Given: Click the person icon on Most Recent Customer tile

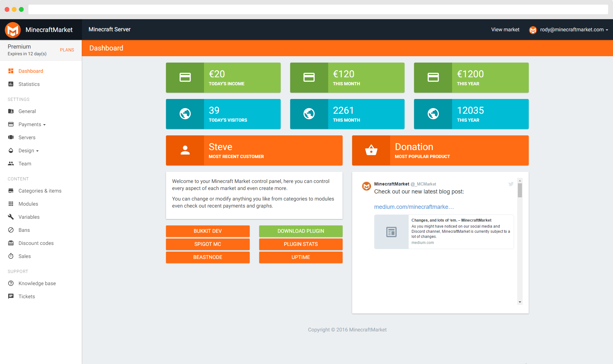Looking at the screenshot, I should click(x=185, y=150).
